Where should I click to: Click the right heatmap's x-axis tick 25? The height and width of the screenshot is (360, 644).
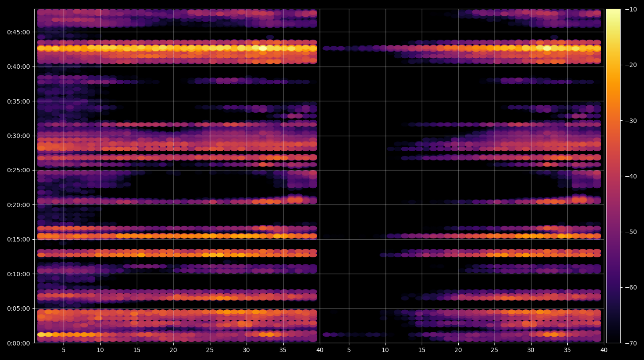(494, 350)
